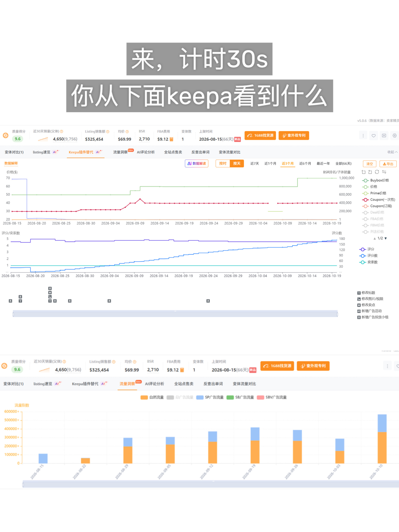Open the gear settings icon
This screenshot has height=532, width=399.
(x=394, y=136)
